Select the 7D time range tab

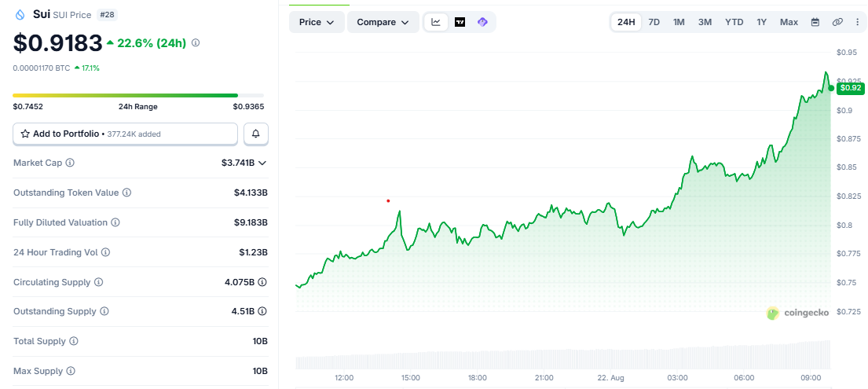click(654, 22)
